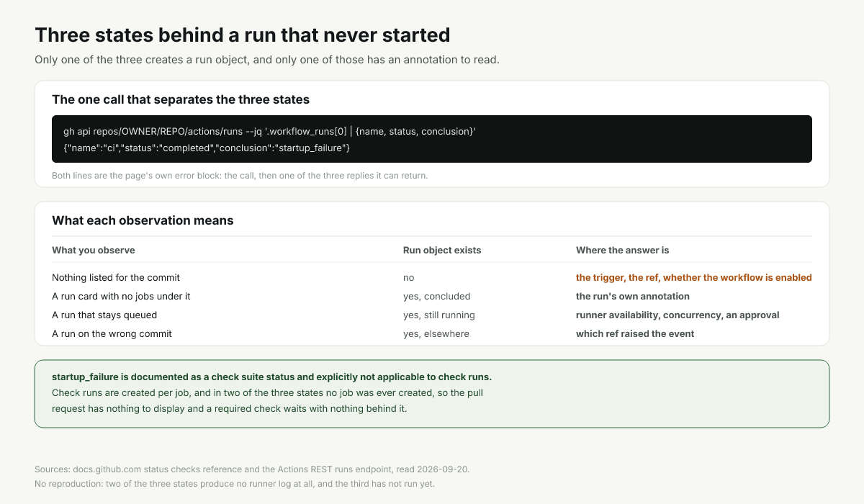Select the row 'A run that stays queued'
This screenshot has width=864, height=504.
coord(432,315)
